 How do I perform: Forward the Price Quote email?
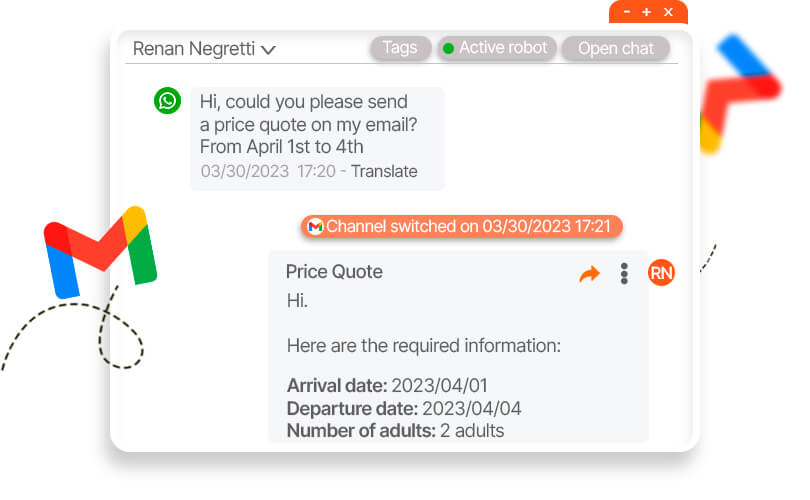(x=590, y=273)
